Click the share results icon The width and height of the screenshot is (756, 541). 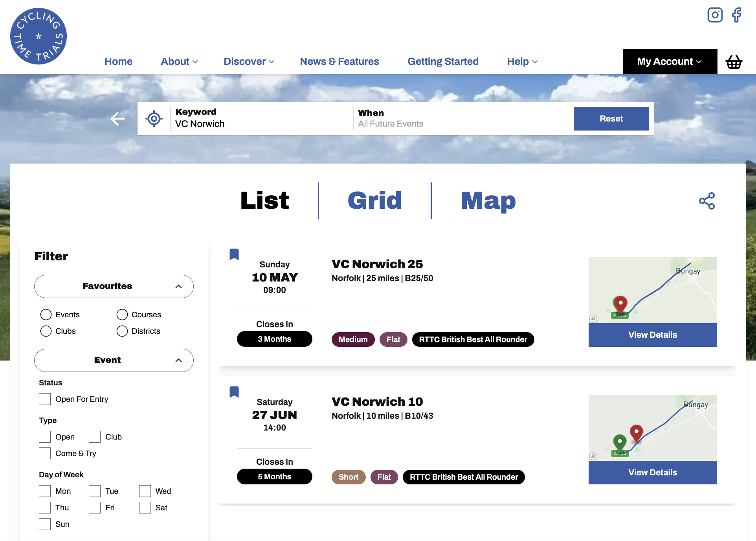(x=707, y=201)
